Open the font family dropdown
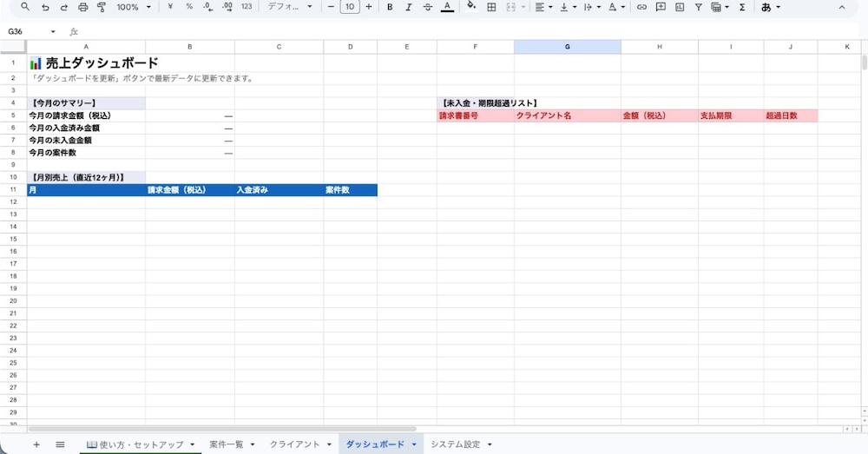The width and height of the screenshot is (868, 454). (x=290, y=7)
